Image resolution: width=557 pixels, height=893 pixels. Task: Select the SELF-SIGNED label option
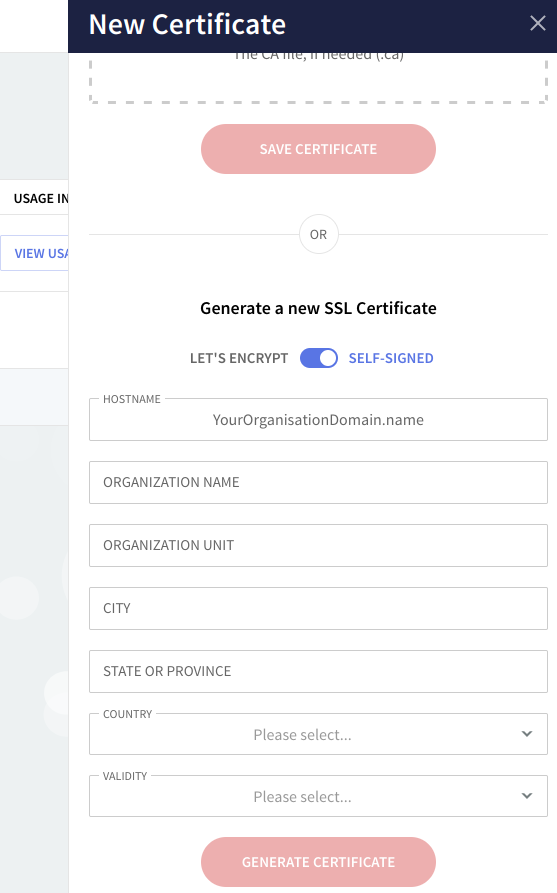click(x=391, y=358)
